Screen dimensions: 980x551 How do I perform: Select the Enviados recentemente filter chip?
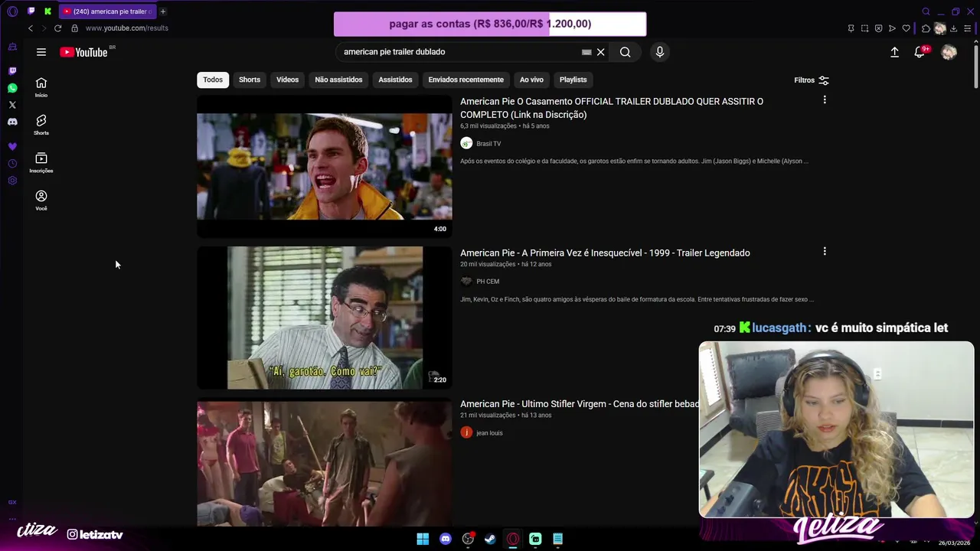(466, 80)
